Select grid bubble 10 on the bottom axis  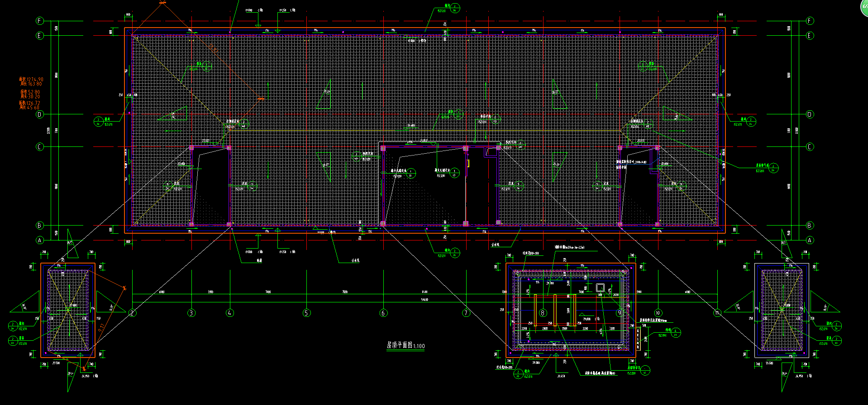coord(658,313)
